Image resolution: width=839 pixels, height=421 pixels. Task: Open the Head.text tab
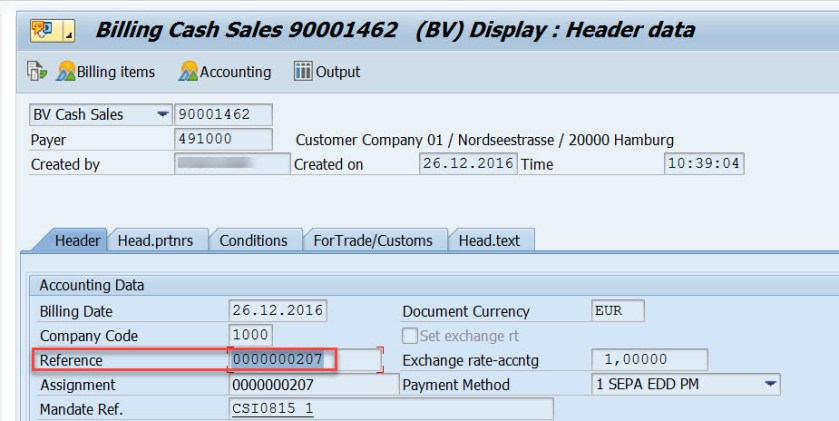tap(489, 241)
